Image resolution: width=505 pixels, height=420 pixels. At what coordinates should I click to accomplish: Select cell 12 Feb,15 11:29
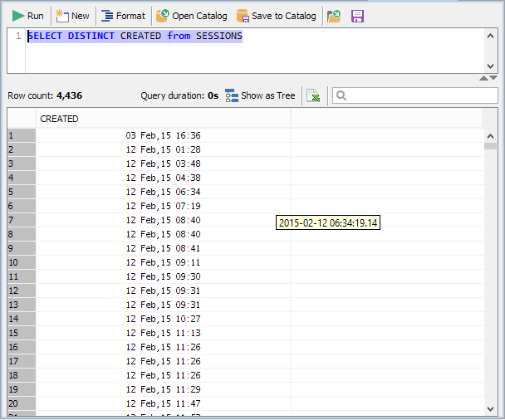click(163, 389)
